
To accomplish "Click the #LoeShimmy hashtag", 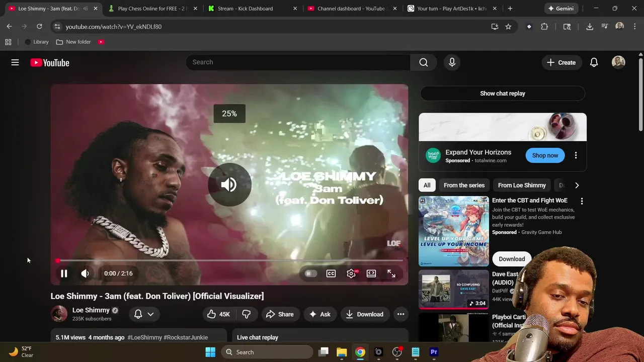I will point(144,337).
